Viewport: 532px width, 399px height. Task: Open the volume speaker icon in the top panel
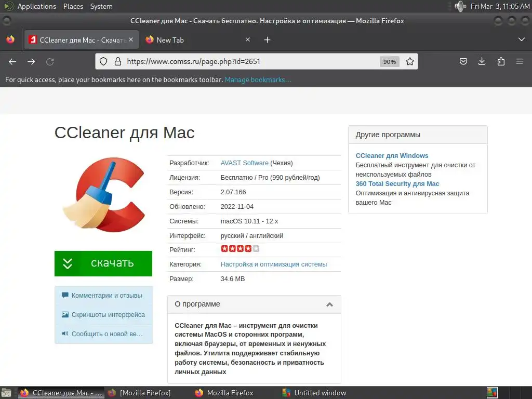pyautogui.click(x=460, y=6)
